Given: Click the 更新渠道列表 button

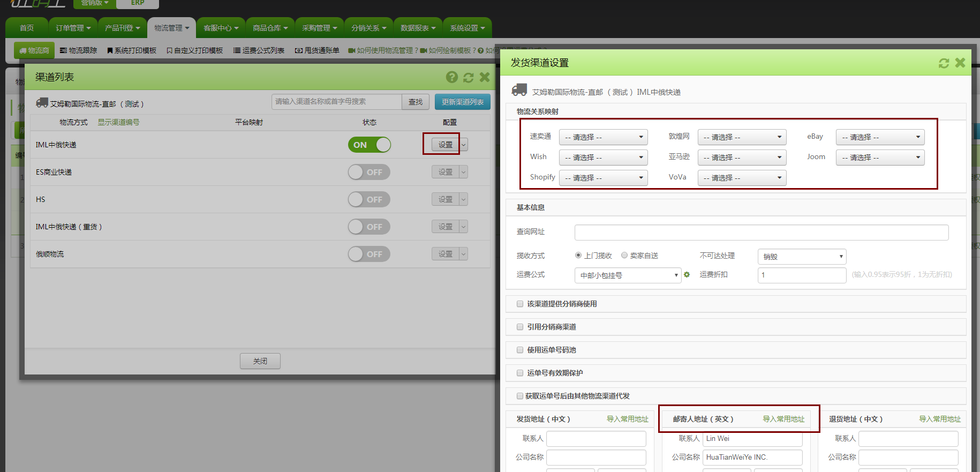Looking at the screenshot, I should click(462, 102).
